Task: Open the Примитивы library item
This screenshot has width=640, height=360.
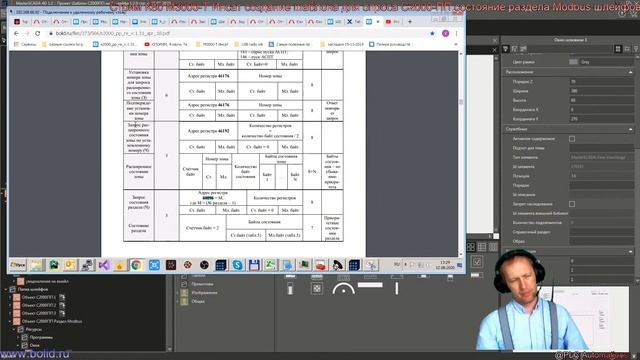Action: [202, 284]
